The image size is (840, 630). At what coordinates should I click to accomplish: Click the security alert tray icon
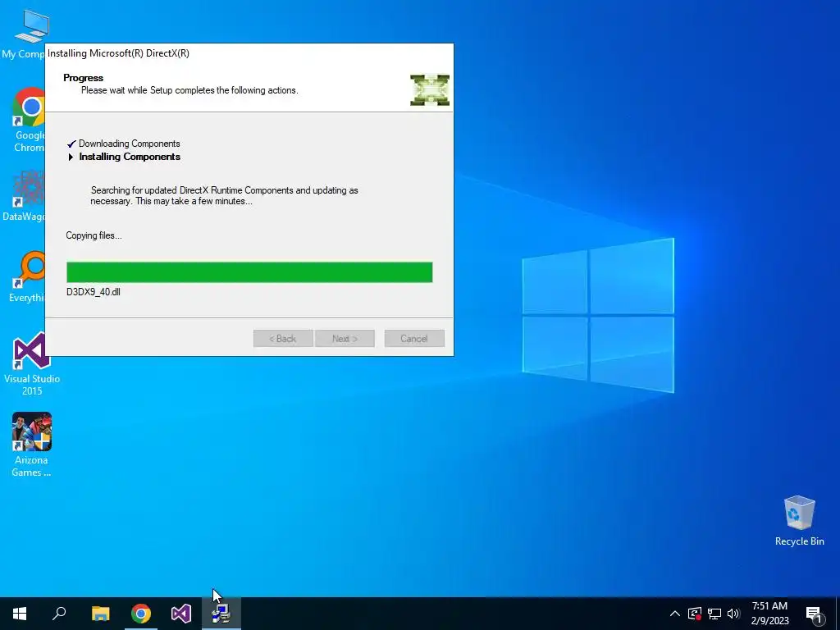(x=695, y=614)
